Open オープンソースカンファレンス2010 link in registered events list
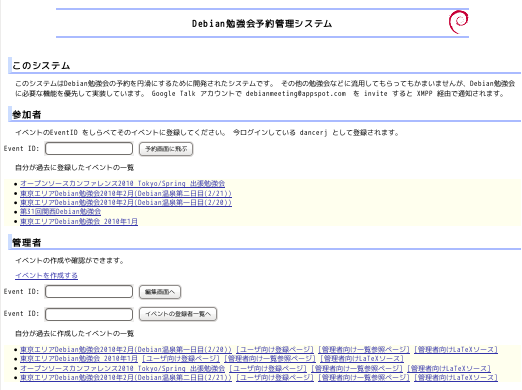The width and height of the screenshot is (522, 390). [122, 183]
